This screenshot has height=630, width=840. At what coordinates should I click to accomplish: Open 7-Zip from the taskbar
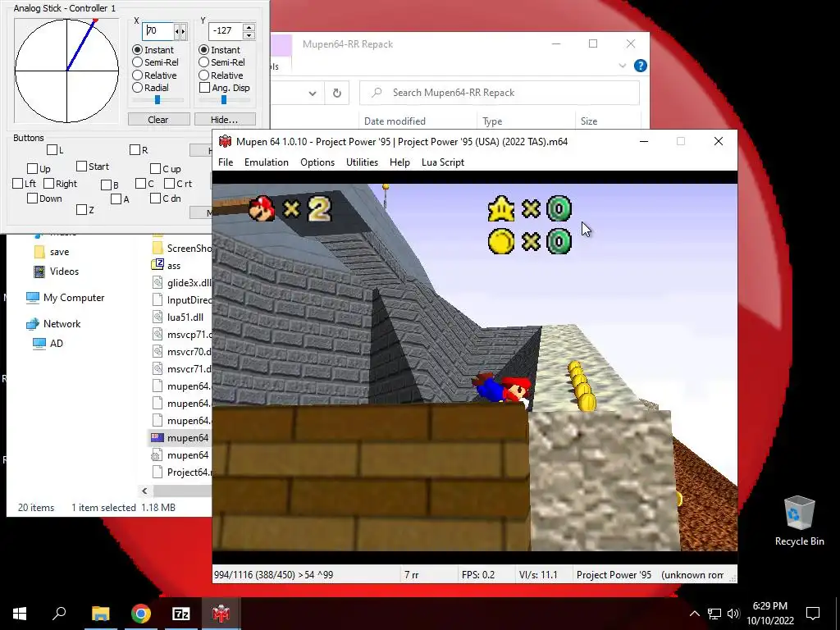pyautogui.click(x=181, y=614)
